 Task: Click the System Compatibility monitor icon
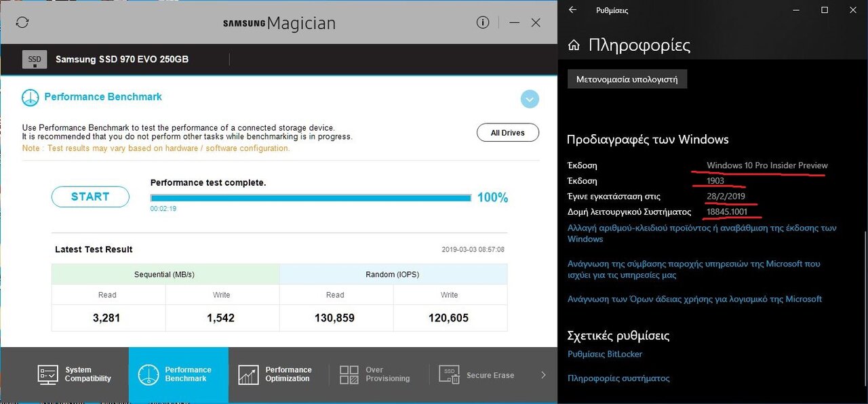coord(48,375)
